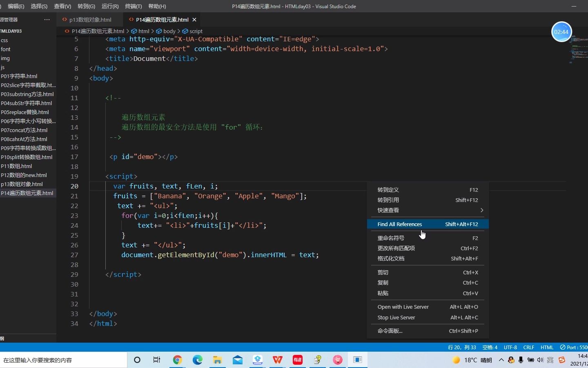Screen dimensions: 588x368
Task: Click the QQ penguin tray icon
Action: point(511,360)
